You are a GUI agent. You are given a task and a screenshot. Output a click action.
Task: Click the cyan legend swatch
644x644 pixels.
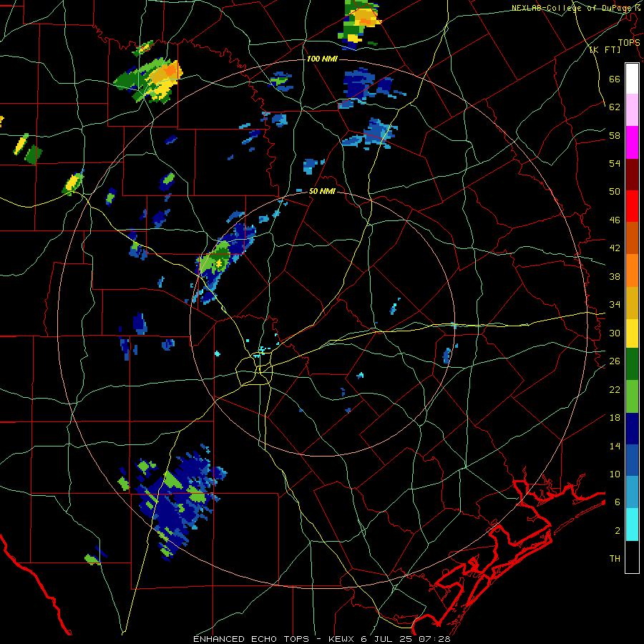click(x=632, y=524)
